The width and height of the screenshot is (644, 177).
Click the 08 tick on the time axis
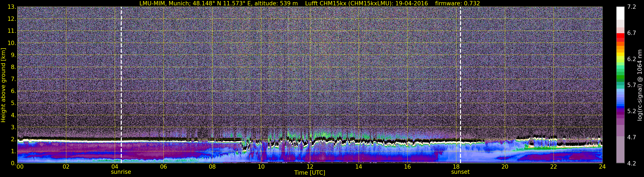click(x=212, y=167)
